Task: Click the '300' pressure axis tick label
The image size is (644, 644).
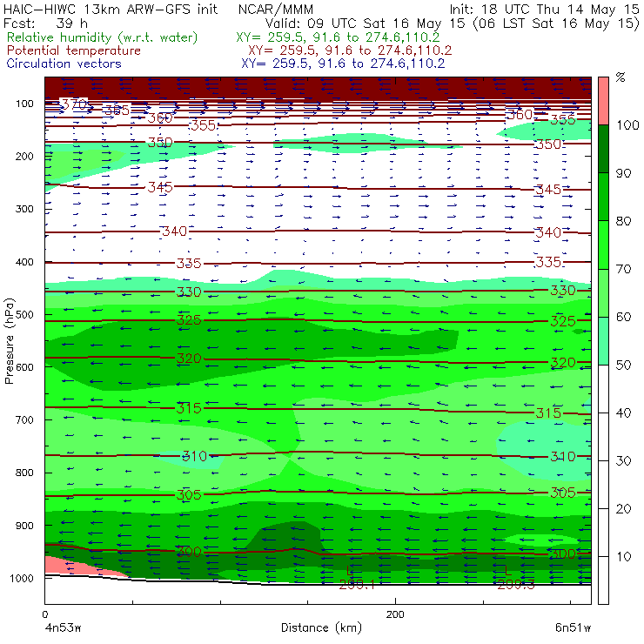Action: [24, 209]
